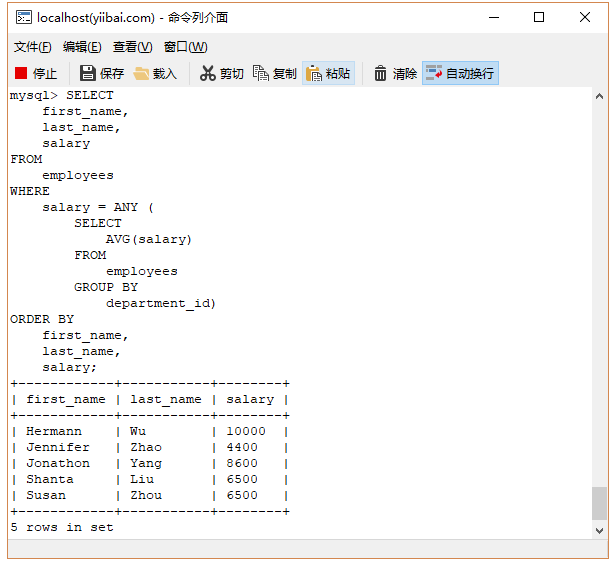Viewport: 616px width, 564px height.
Task: Click the 'last_name' result column header
Action: click(x=166, y=399)
